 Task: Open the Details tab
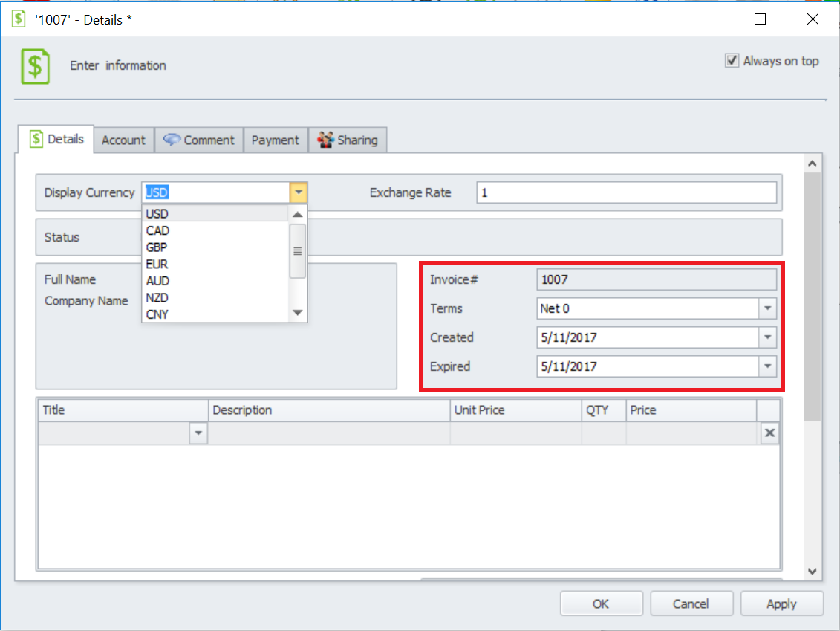tap(56, 139)
